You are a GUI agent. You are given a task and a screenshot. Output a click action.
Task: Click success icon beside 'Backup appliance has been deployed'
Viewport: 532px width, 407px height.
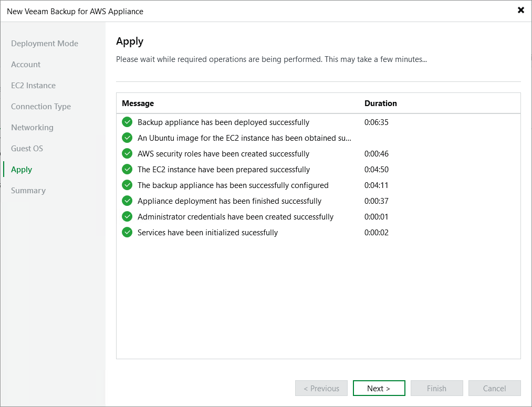coord(127,122)
